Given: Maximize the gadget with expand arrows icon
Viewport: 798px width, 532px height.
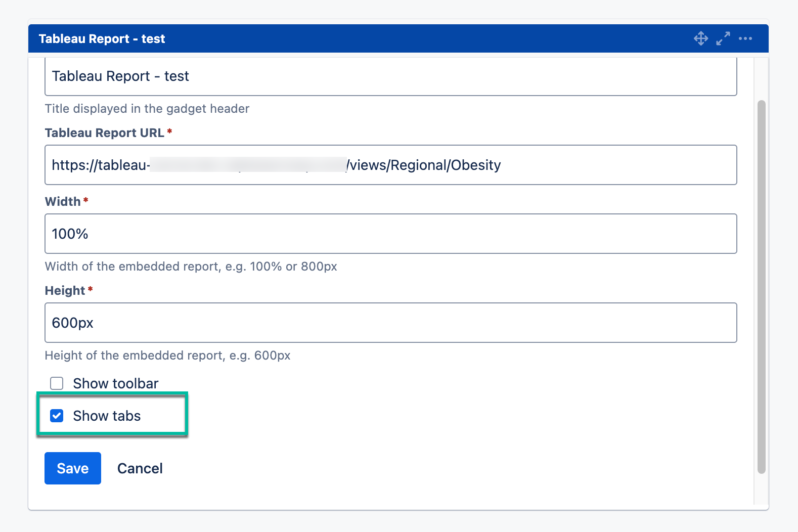Looking at the screenshot, I should point(723,38).
